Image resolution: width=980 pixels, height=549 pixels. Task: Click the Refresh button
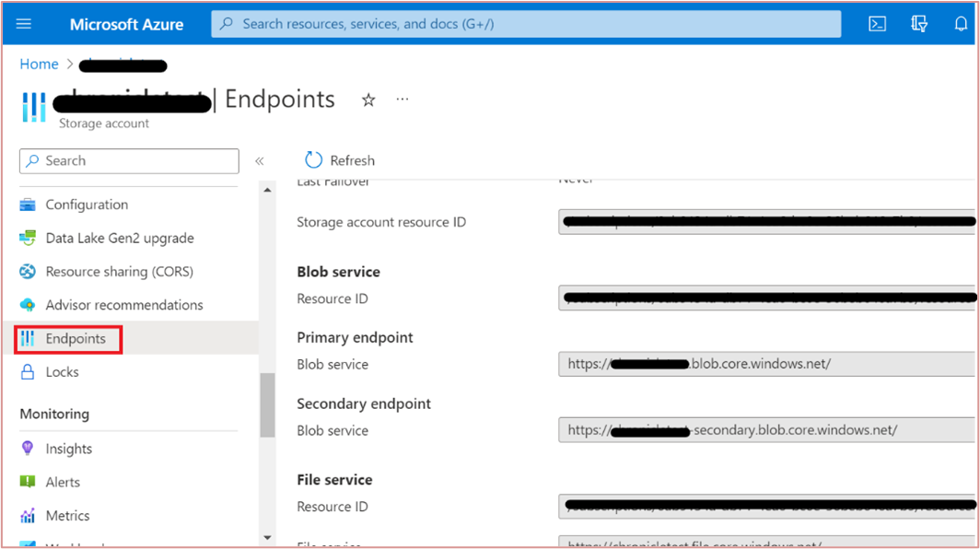[340, 160]
